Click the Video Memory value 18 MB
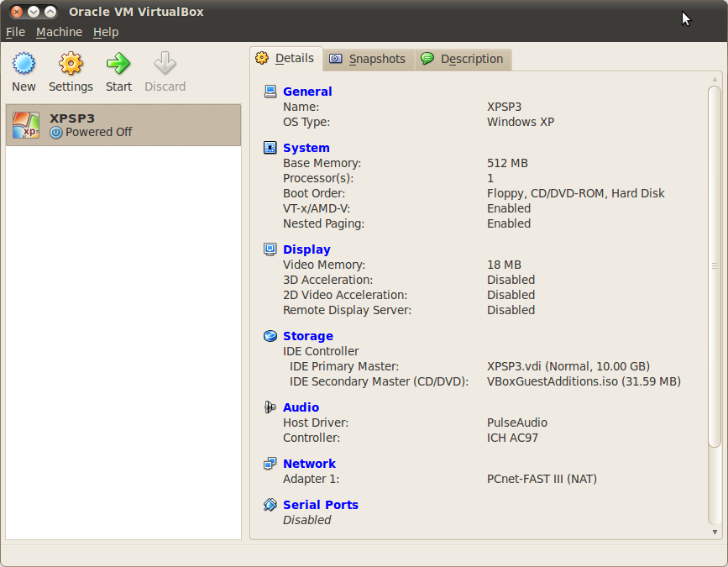Viewport: 728px width, 567px height. pyautogui.click(x=504, y=265)
